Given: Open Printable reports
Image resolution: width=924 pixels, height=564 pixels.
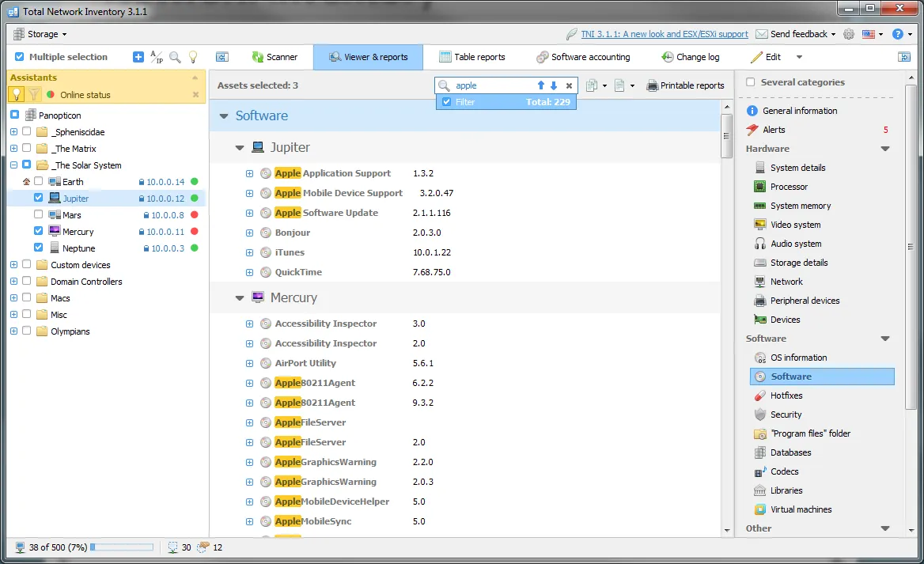Looking at the screenshot, I should 686,85.
